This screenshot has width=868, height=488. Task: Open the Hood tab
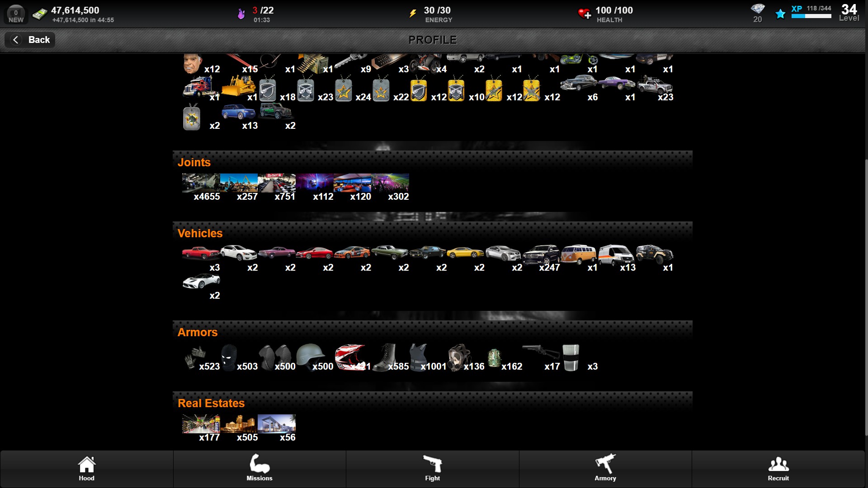click(86, 469)
